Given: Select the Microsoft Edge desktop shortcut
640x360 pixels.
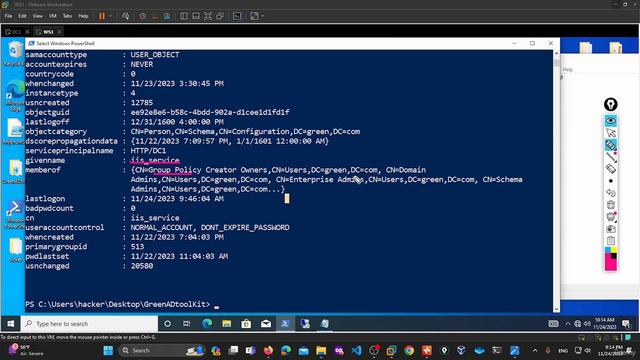Looking at the screenshot, I should pos(15,96).
